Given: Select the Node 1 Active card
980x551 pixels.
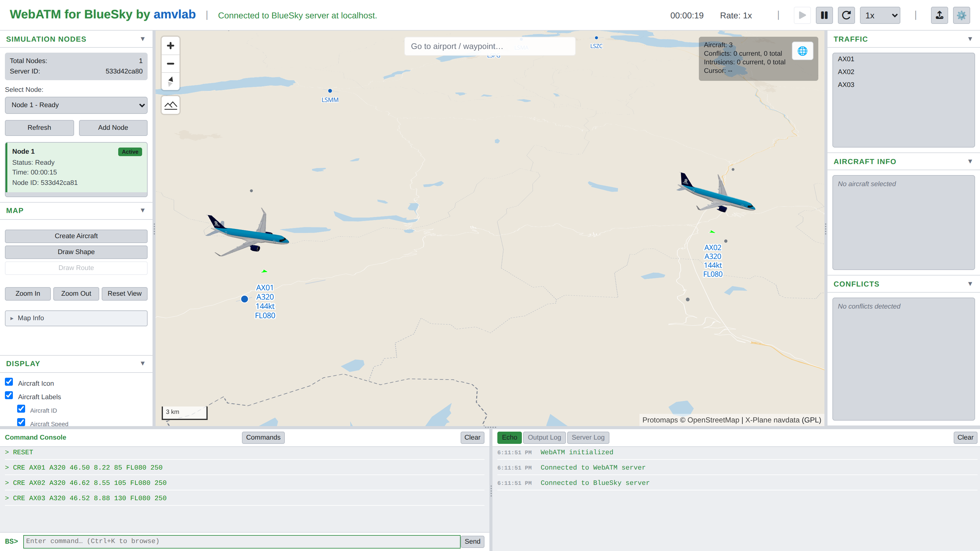Looking at the screenshot, I should click(x=76, y=168).
